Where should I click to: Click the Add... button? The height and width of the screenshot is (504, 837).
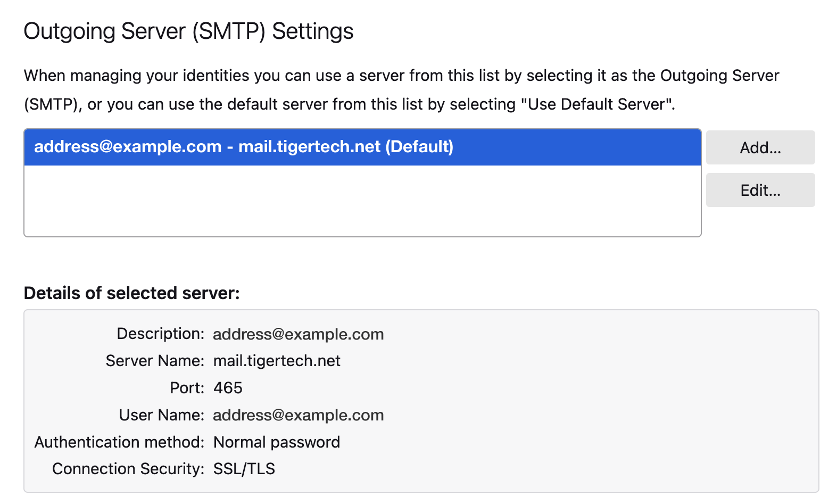[760, 147]
